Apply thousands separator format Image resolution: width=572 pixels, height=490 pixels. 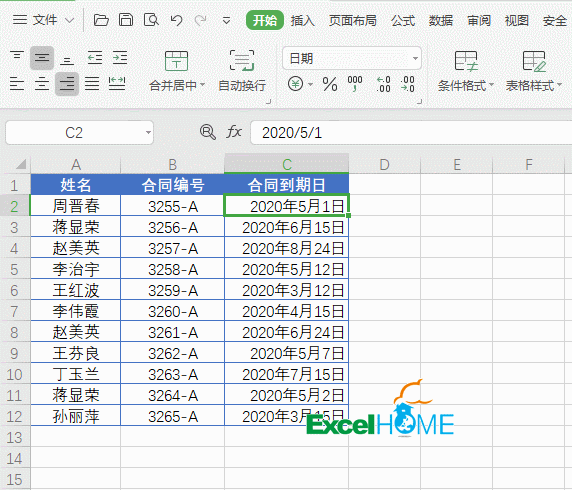[355, 84]
